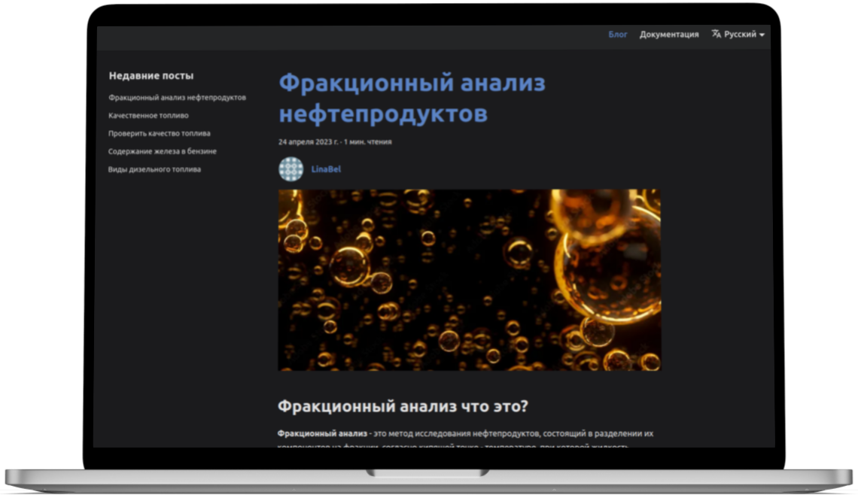858x504 pixels.
Task: Open the "Проверить качество топлива" post
Action: point(160,132)
